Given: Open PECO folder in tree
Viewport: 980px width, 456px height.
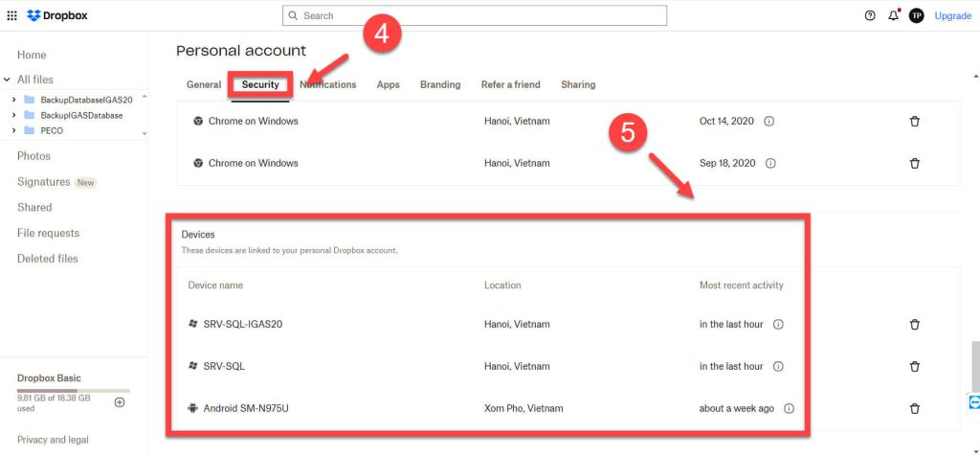Looking at the screenshot, I should click(x=52, y=130).
